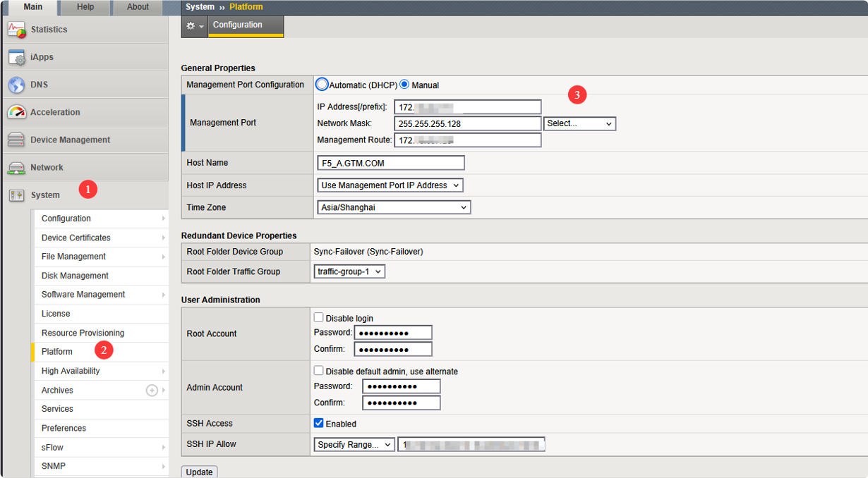This screenshot has width=868, height=478.
Task: Switch to the Main tab
Action: [x=32, y=7]
